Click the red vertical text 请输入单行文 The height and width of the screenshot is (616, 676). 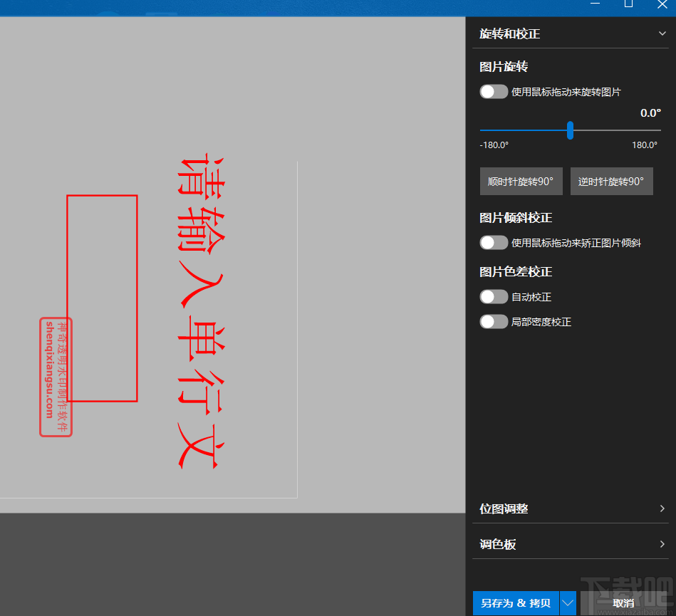pyautogui.click(x=201, y=311)
